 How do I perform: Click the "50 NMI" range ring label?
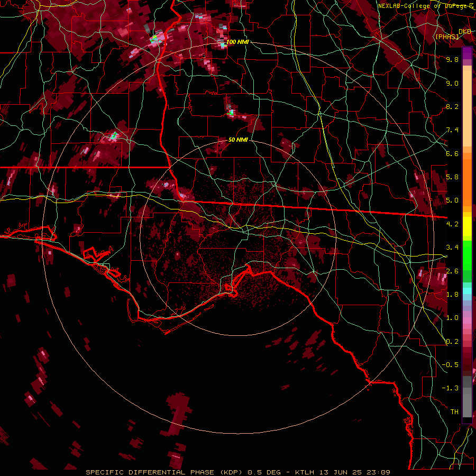238,140
